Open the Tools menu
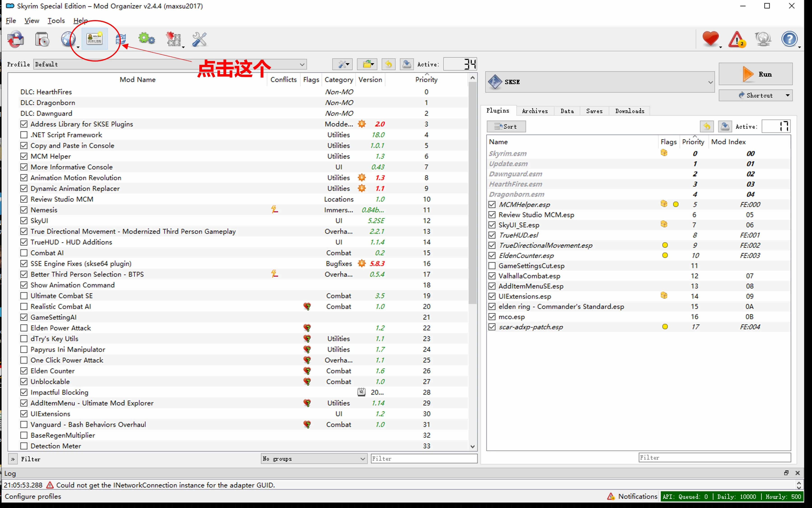Image resolution: width=812 pixels, height=508 pixels. (56, 21)
